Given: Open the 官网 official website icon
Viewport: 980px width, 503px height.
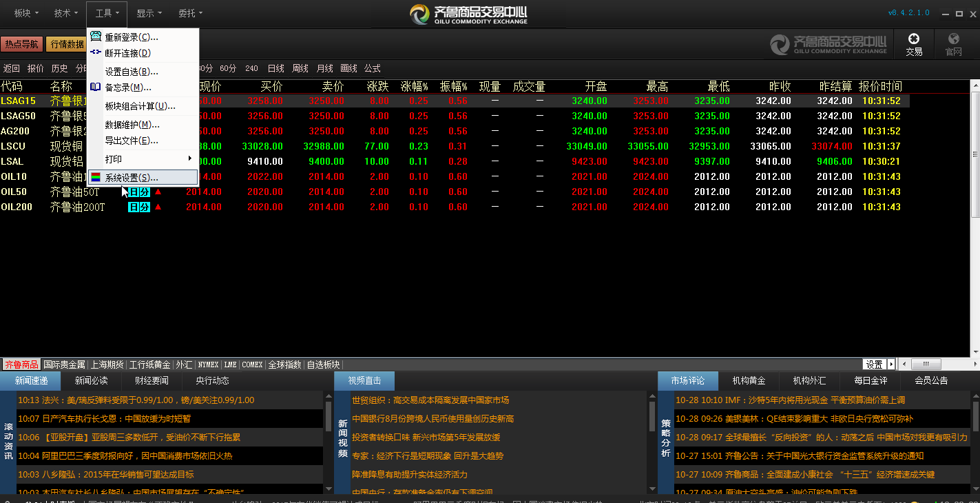Looking at the screenshot, I should 953,44.
